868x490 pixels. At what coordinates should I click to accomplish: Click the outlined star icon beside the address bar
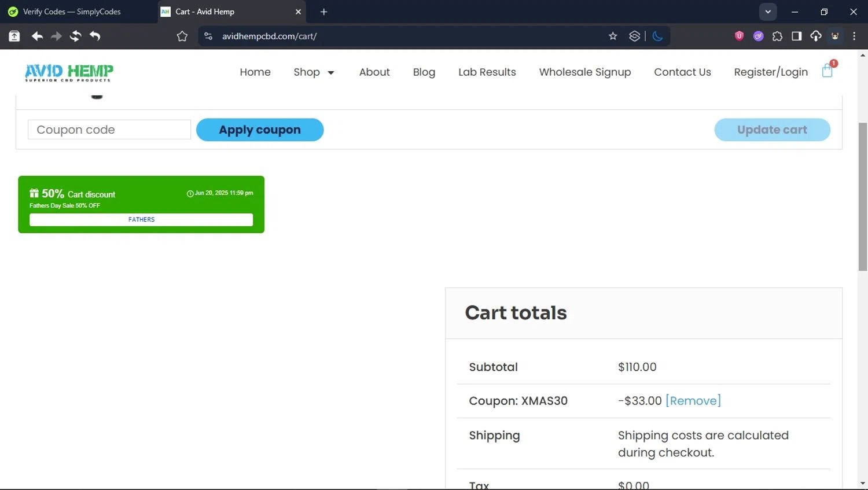pos(182,36)
